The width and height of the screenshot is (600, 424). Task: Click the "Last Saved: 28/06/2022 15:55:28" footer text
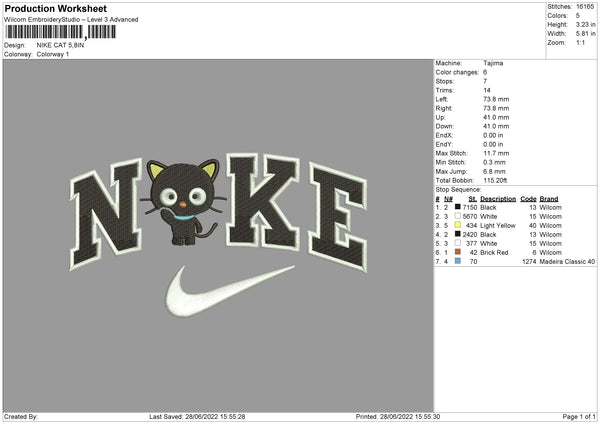click(x=197, y=417)
